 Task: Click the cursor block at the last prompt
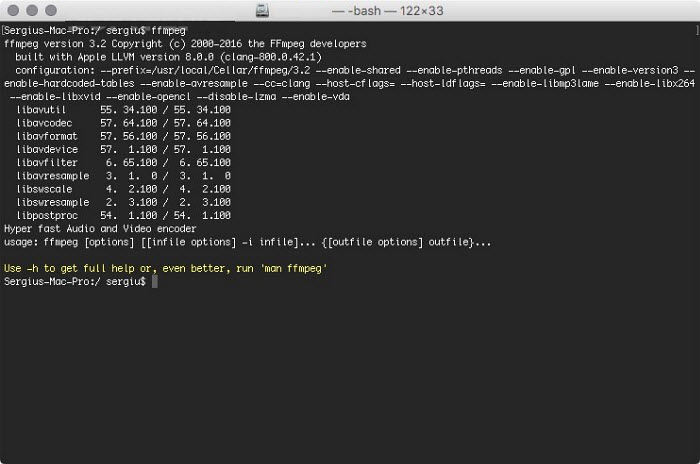point(154,281)
